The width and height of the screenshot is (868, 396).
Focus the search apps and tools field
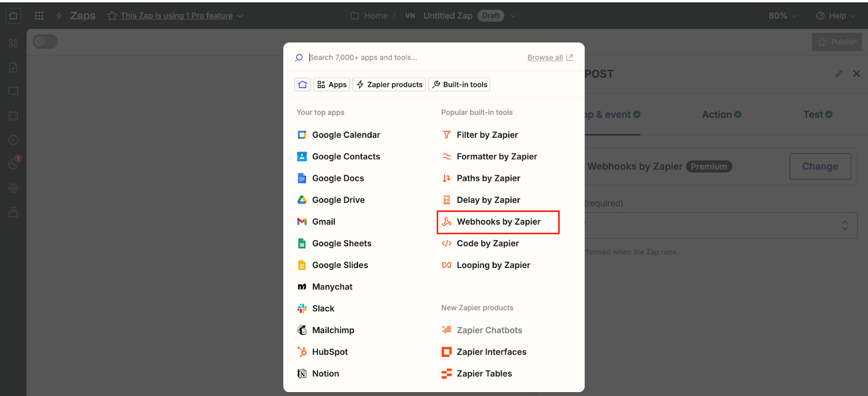click(x=412, y=58)
